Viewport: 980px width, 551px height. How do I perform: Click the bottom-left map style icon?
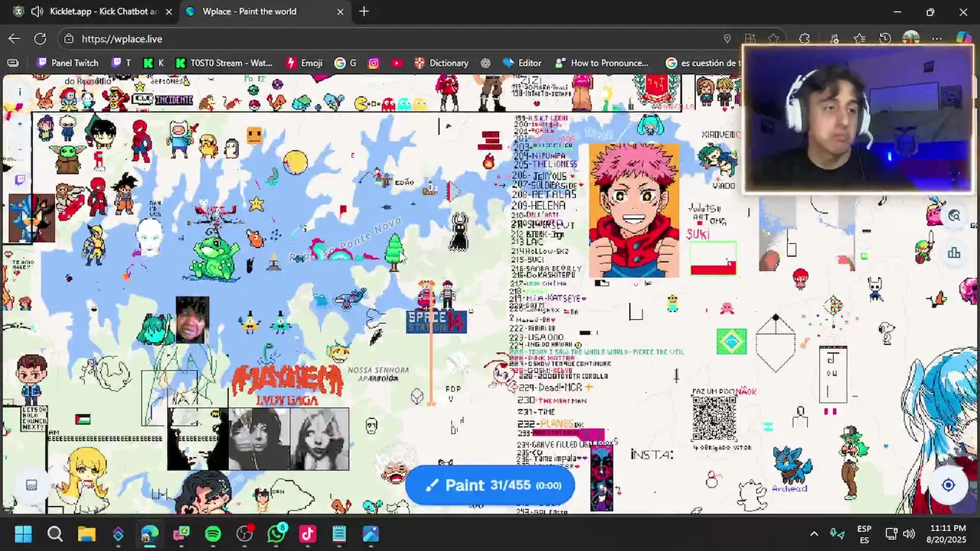point(31,485)
